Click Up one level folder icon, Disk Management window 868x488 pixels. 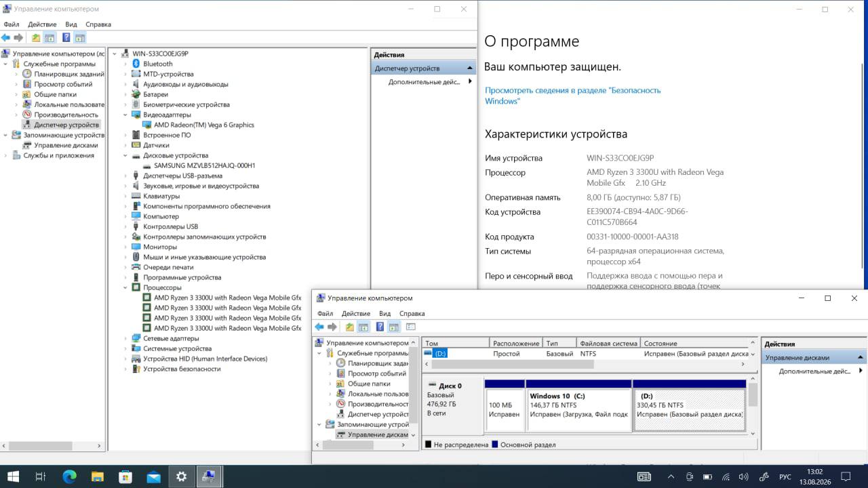(x=349, y=327)
